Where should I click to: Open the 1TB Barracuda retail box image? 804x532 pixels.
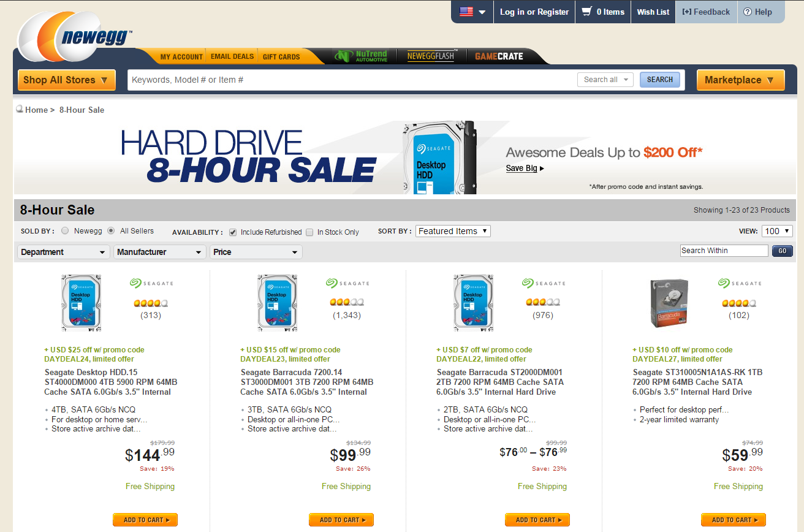pyautogui.click(x=669, y=303)
